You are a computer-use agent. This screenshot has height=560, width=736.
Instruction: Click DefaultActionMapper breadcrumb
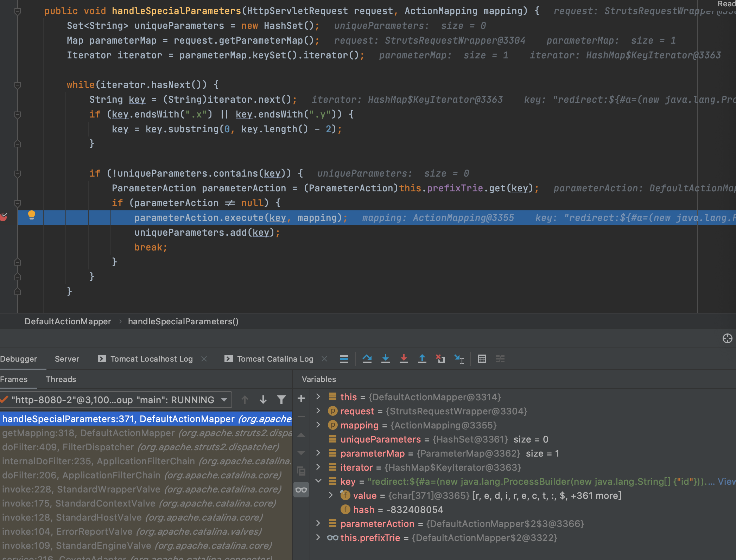[x=68, y=322]
